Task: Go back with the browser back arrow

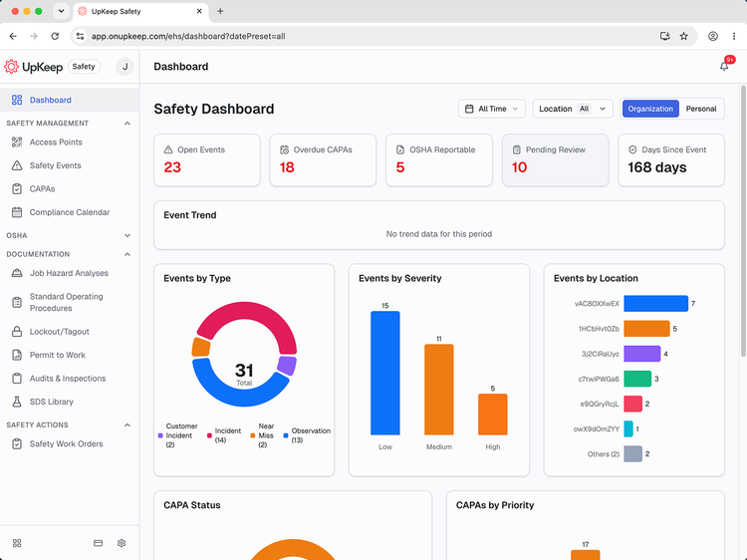Action: 13,36
